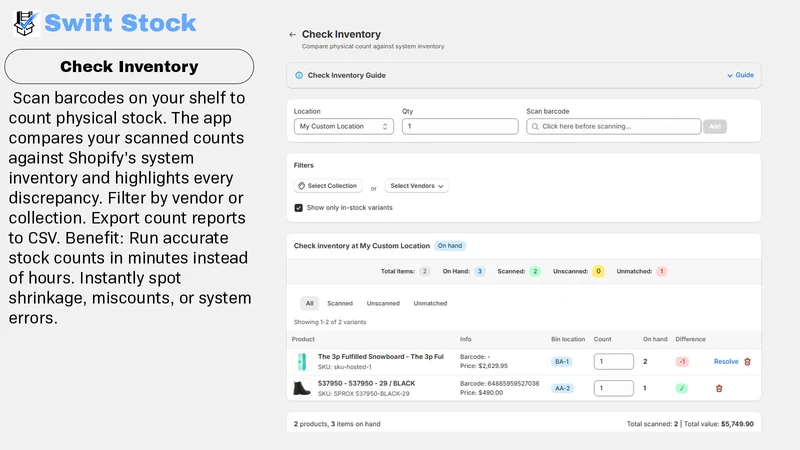This screenshot has width=800, height=450.
Task: Switch to the Scanned tab
Action: [x=340, y=304]
